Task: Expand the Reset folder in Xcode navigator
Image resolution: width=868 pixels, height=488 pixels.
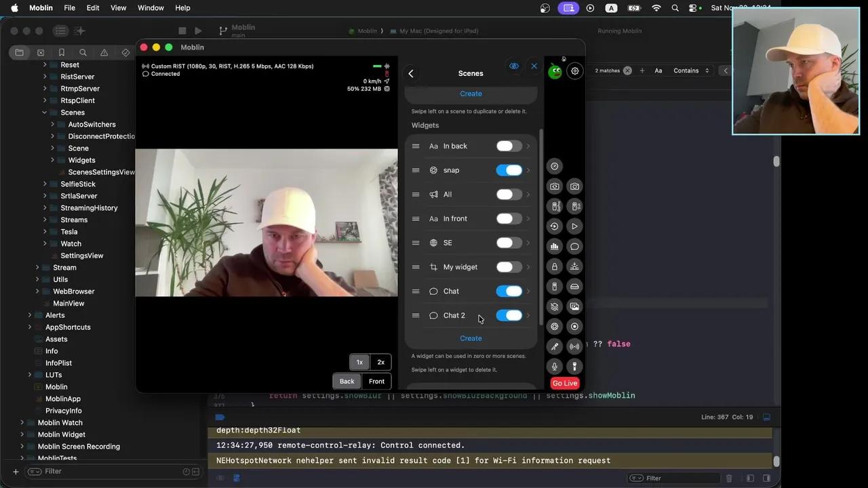Action: [45, 65]
